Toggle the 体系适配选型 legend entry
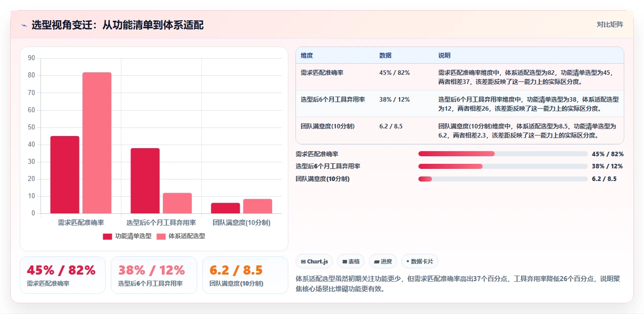Viewport: 644px width, 314px height. pyautogui.click(x=181, y=236)
